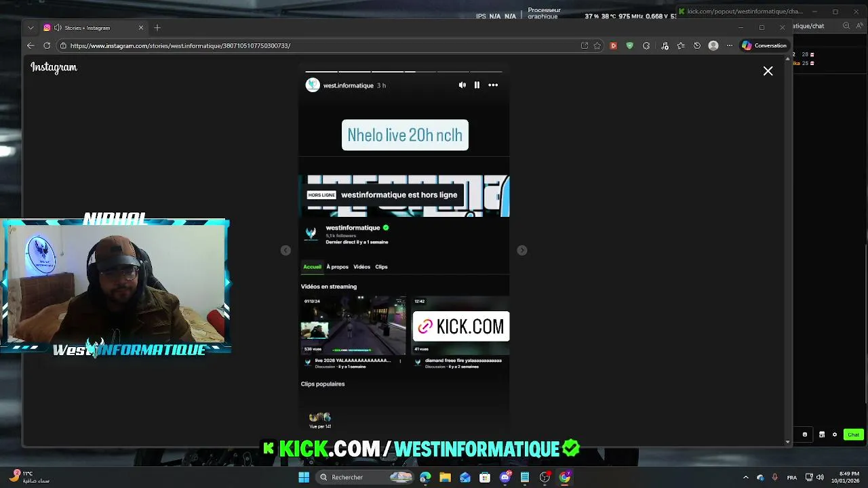
Task: Click the KICK.COM link sticker
Action: [x=461, y=327]
